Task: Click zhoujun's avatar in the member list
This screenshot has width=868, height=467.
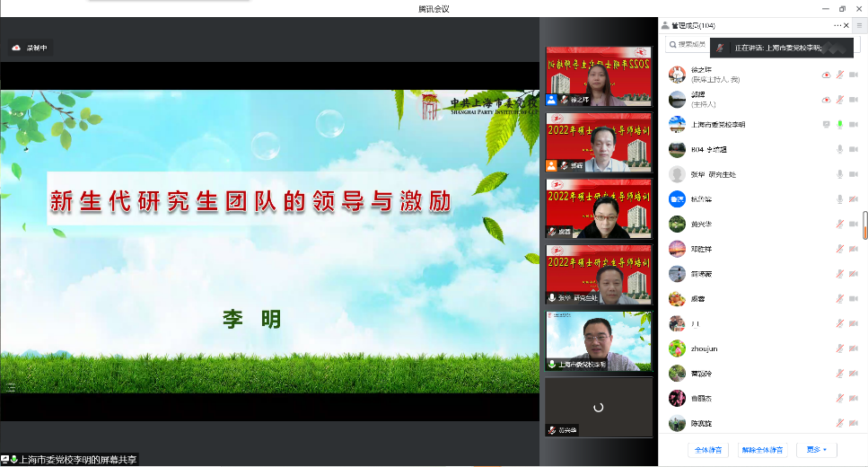Action: 677,348
